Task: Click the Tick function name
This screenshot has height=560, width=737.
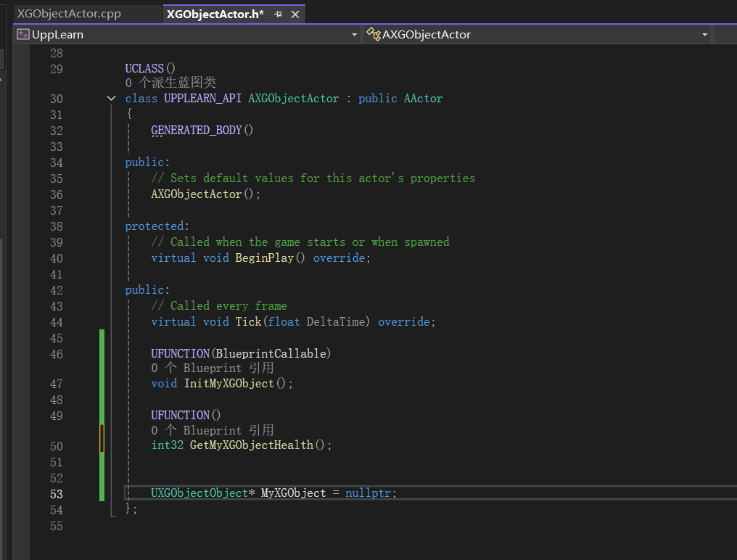Action: click(x=248, y=321)
